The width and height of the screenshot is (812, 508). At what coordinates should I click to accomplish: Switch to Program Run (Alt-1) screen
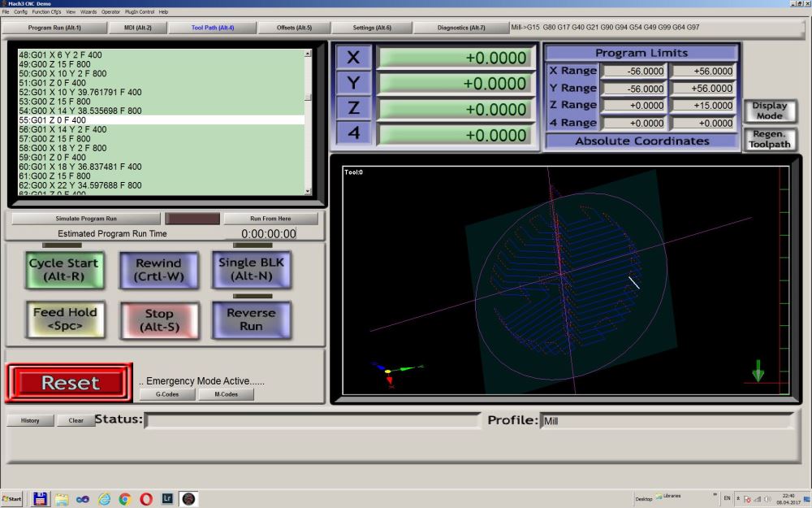pos(54,28)
